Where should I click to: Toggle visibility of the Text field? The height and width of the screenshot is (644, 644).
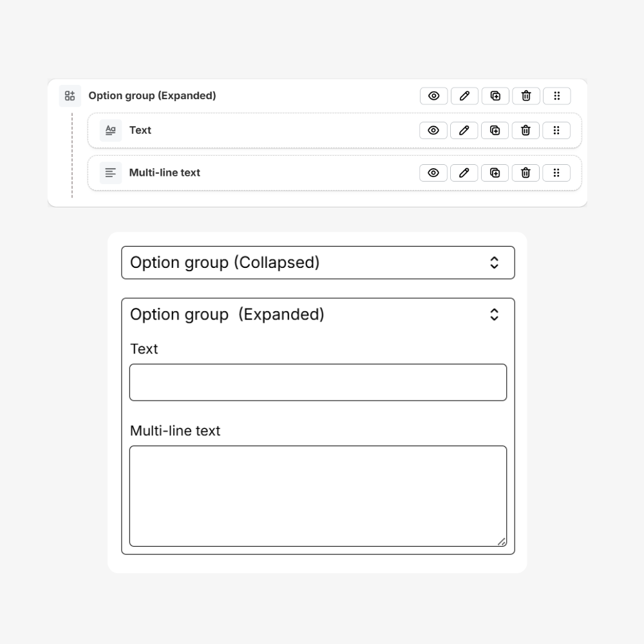click(x=433, y=130)
